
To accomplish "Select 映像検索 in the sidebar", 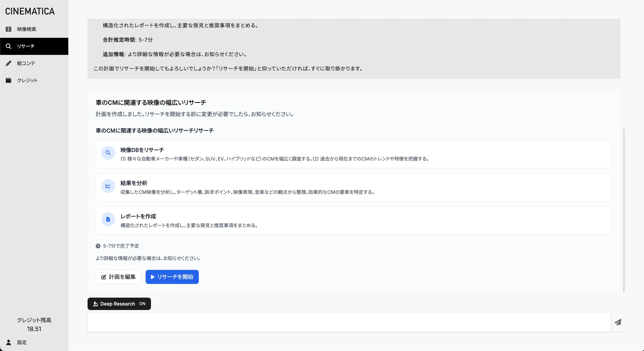I will tap(34, 29).
